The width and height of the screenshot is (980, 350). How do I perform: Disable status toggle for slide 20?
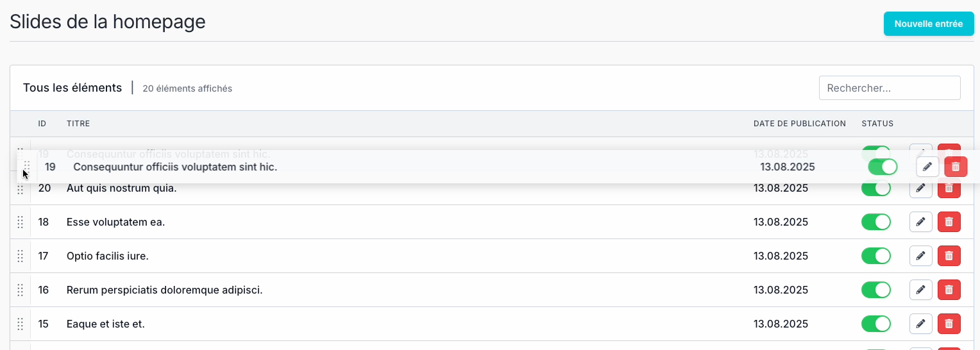[x=875, y=188]
